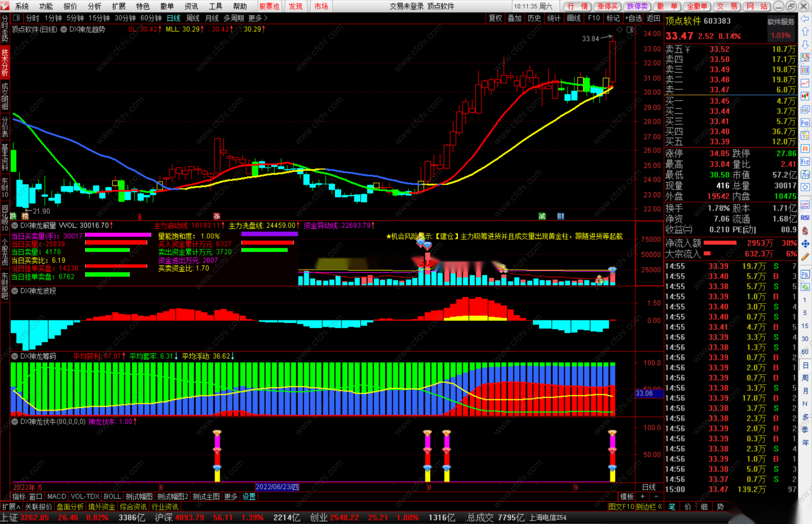Switch to the 周线 period tab

(x=193, y=18)
